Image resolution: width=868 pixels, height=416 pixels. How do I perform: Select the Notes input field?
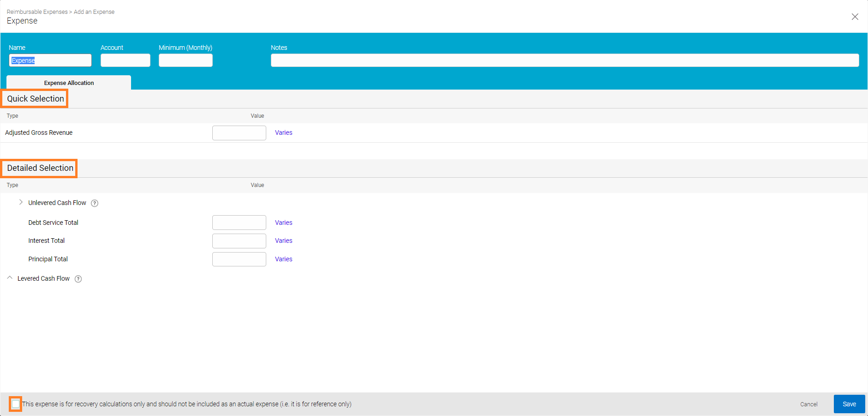(564, 60)
